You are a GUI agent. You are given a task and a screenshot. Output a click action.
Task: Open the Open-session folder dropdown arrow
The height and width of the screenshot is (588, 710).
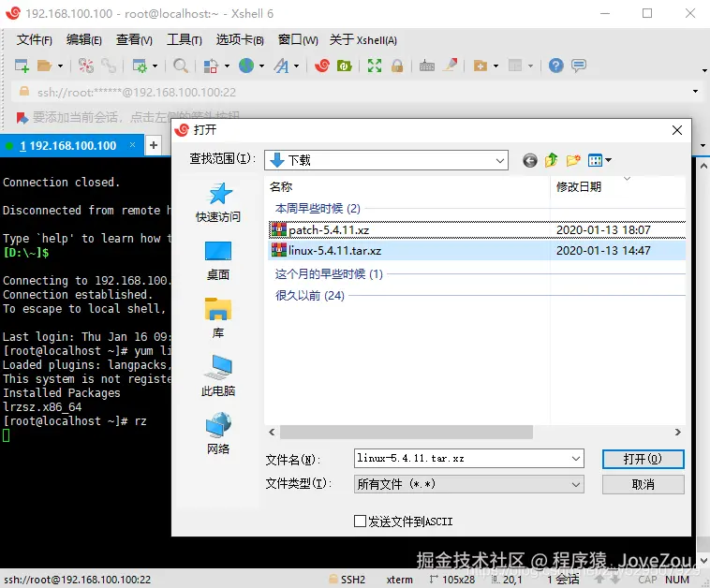pyautogui.click(x=60, y=66)
